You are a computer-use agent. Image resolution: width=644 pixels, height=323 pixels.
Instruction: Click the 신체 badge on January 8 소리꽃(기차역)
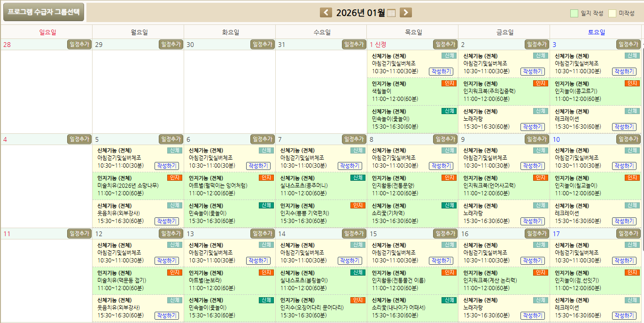coord(449,206)
